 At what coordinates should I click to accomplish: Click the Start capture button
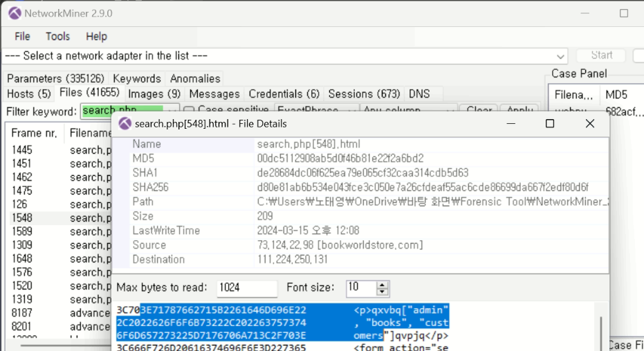click(x=601, y=55)
